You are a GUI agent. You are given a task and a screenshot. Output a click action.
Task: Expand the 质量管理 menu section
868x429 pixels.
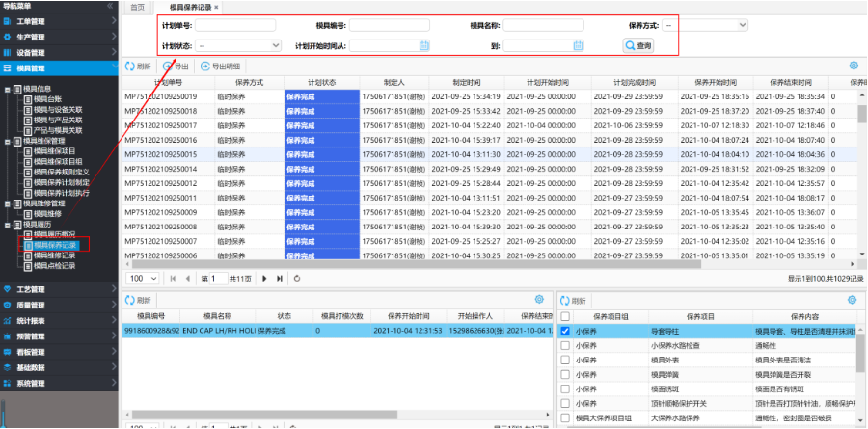pos(59,305)
